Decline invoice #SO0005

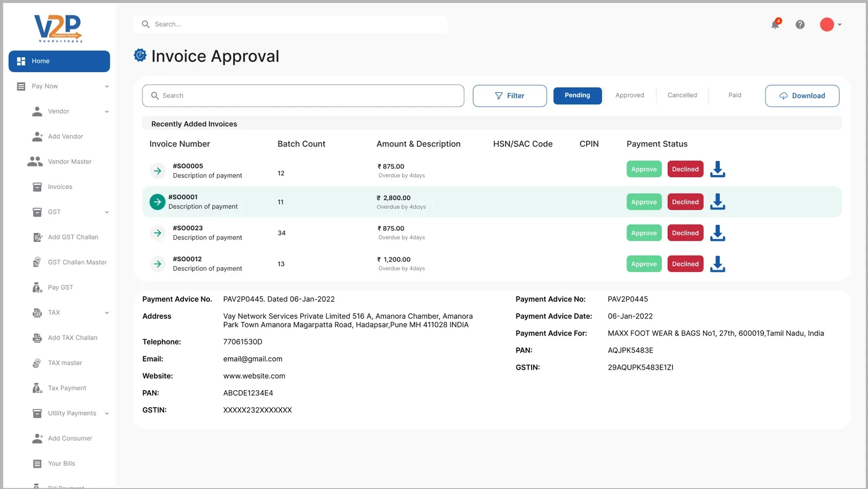[x=685, y=169]
